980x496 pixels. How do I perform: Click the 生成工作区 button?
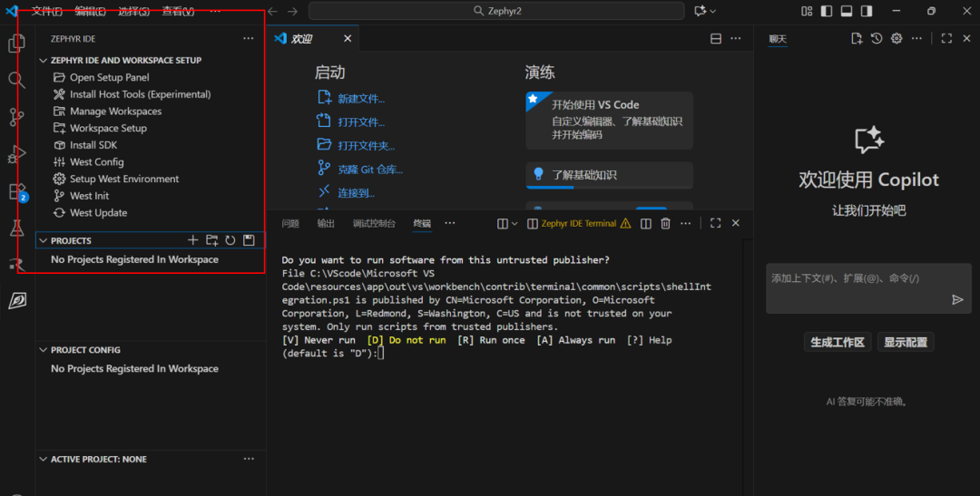point(838,342)
